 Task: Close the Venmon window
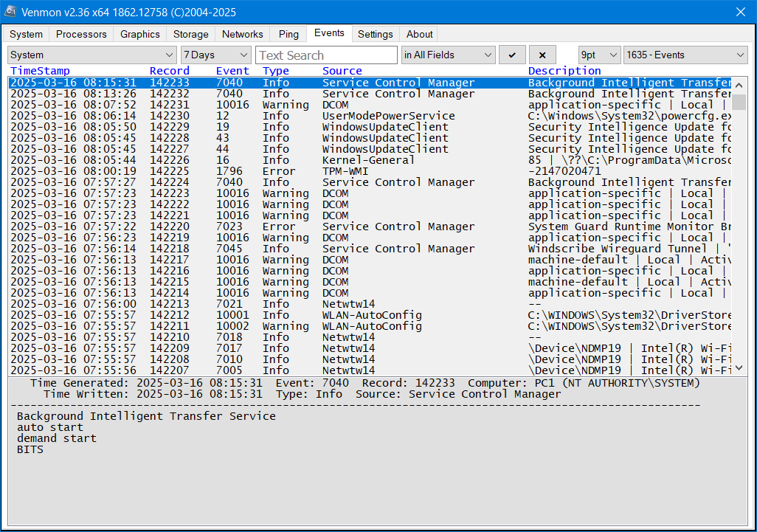741,12
